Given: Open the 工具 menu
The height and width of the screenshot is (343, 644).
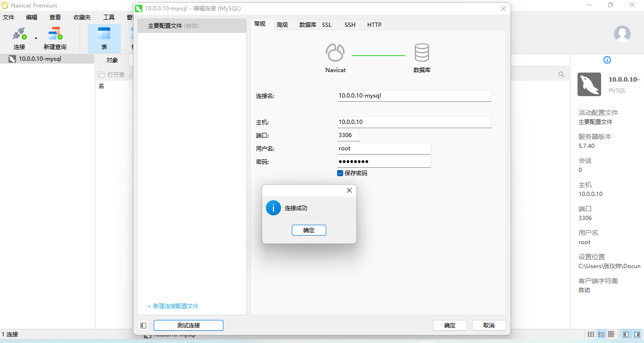Looking at the screenshot, I should point(109,17).
